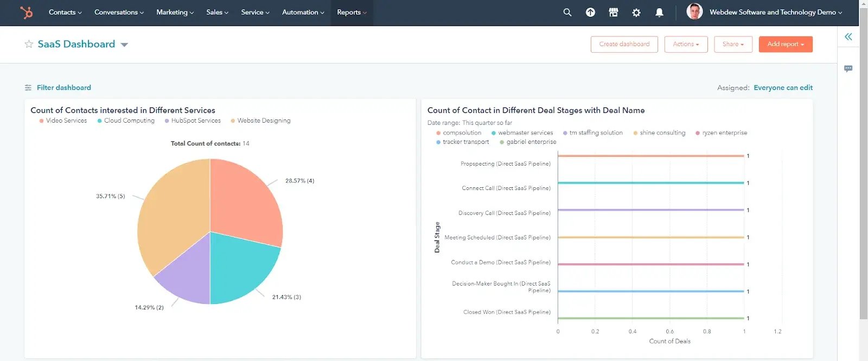This screenshot has width=868, height=361.
Task: Click the 28.57% (4) pie label
Action: coord(299,181)
